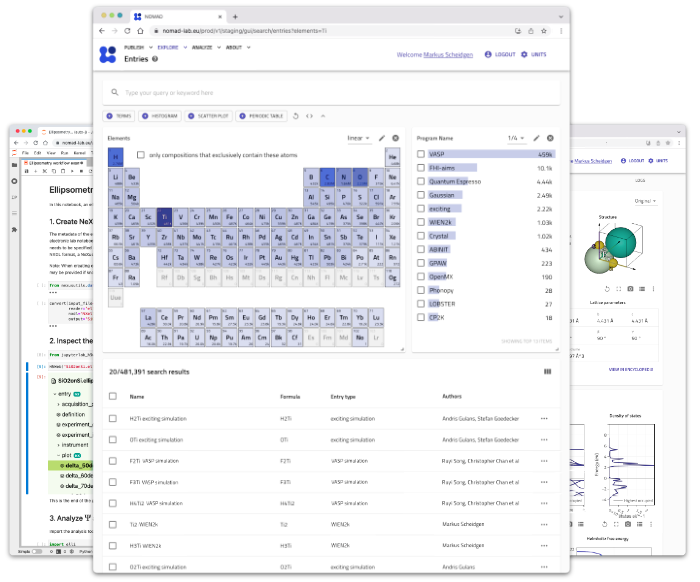Click the browser back arrow
The height and width of the screenshot is (582, 700).
tap(102, 31)
